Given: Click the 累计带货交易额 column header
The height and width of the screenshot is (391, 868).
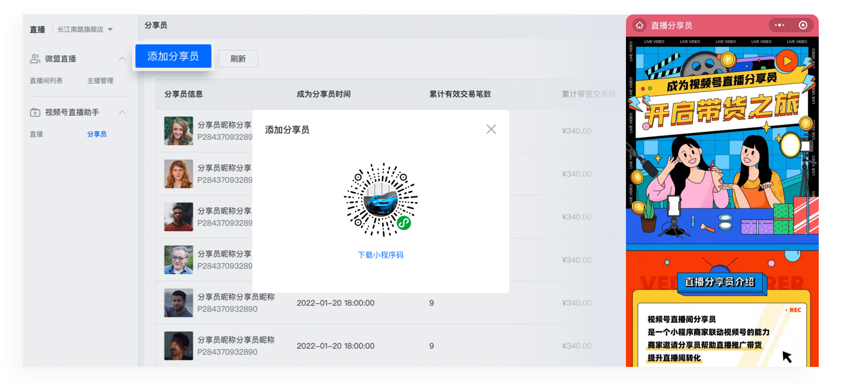Looking at the screenshot, I should click(x=588, y=94).
